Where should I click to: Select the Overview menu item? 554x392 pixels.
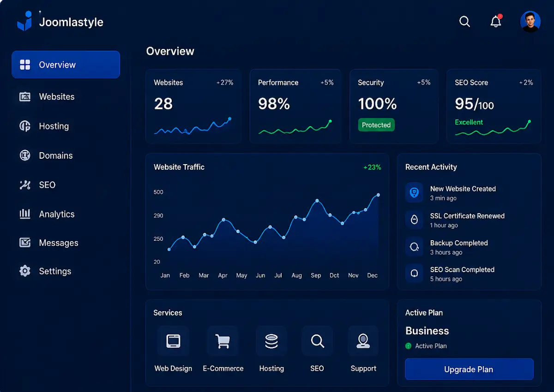click(x=66, y=65)
